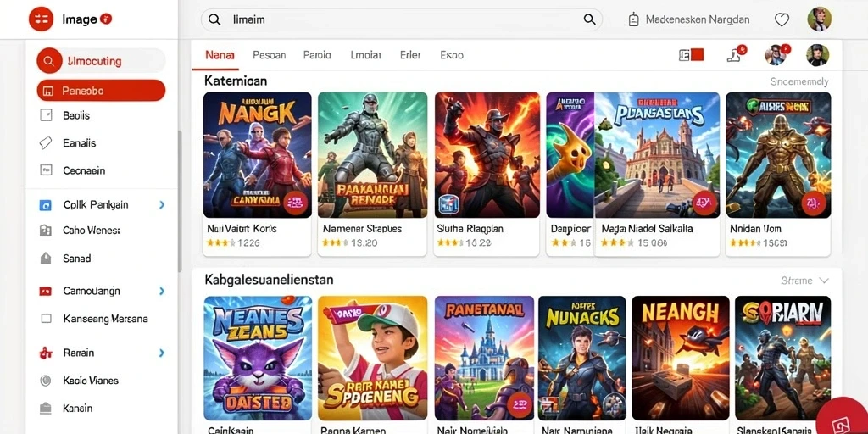Select Kacic Vianes in the sidebar

(91, 381)
